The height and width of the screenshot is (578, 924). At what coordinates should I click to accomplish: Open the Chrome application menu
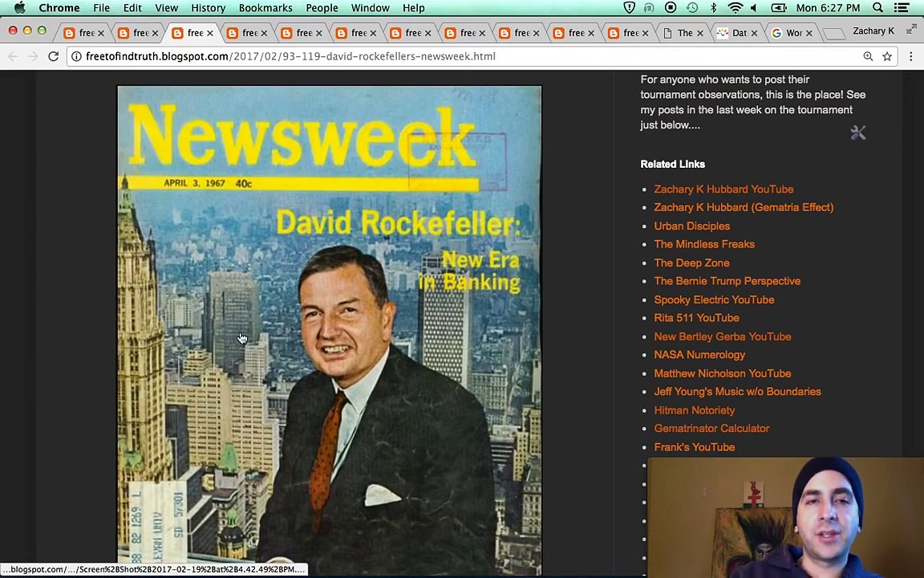click(59, 8)
